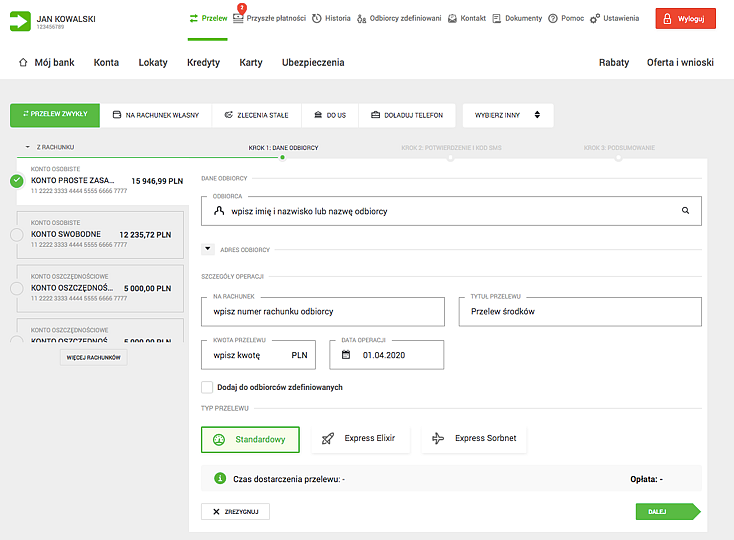Image resolution: width=734 pixels, height=540 pixels.
Task: Open Ustawienia settings
Action: click(x=621, y=18)
